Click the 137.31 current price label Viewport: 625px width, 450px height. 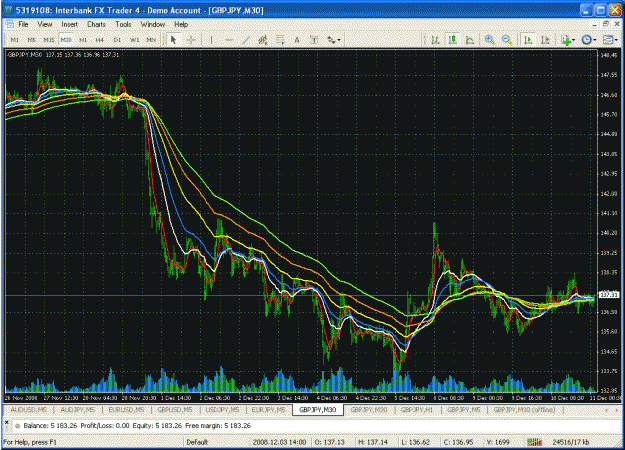[609, 295]
